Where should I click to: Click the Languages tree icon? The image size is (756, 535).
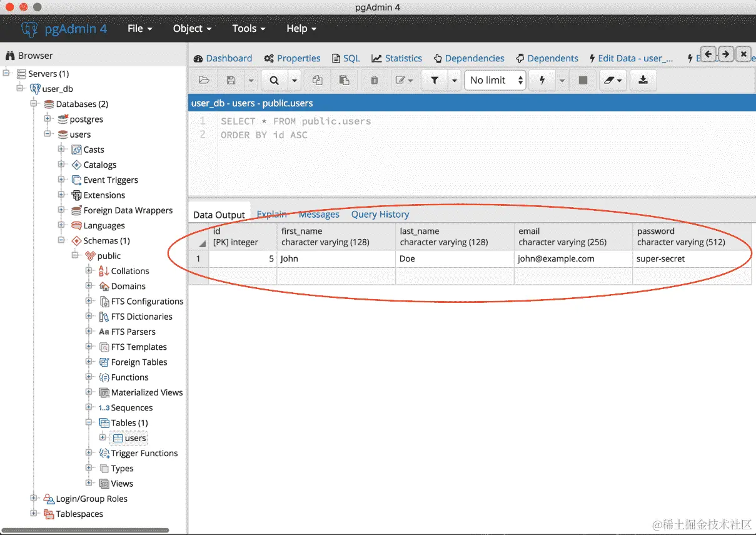(76, 225)
